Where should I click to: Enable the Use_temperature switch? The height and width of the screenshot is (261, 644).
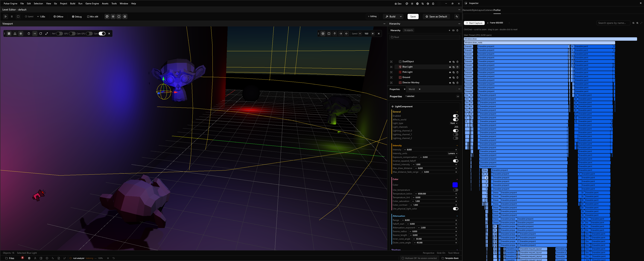pyautogui.click(x=455, y=190)
